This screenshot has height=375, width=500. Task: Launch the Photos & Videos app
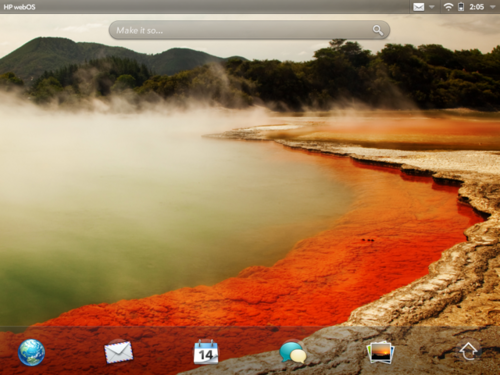[380, 352]
